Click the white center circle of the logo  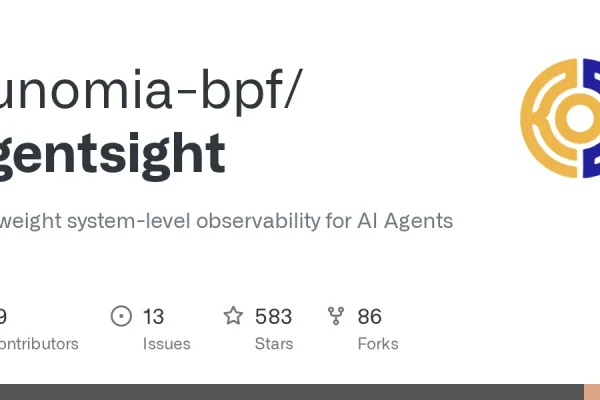coord(580,118)
